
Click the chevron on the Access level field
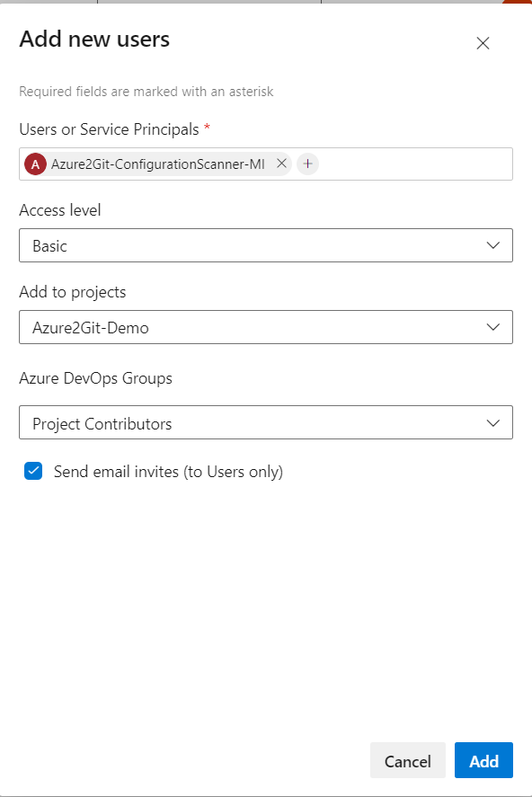(492, 244)
